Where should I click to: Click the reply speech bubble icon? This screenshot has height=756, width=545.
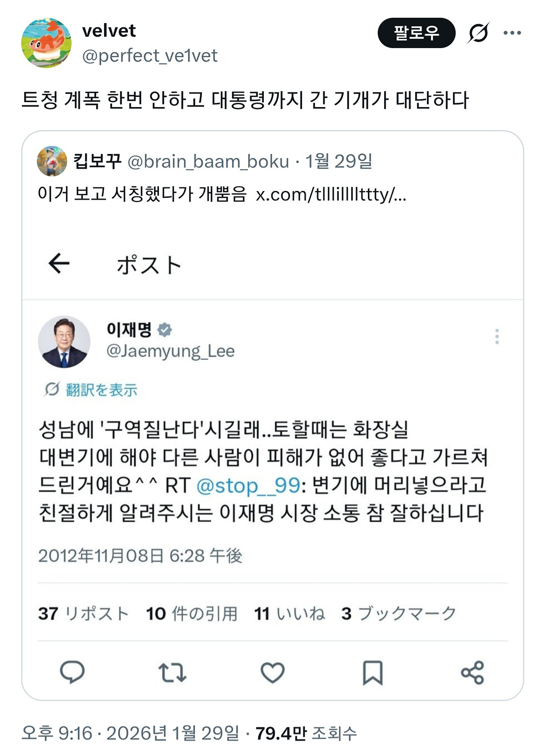tap(72, 672)
